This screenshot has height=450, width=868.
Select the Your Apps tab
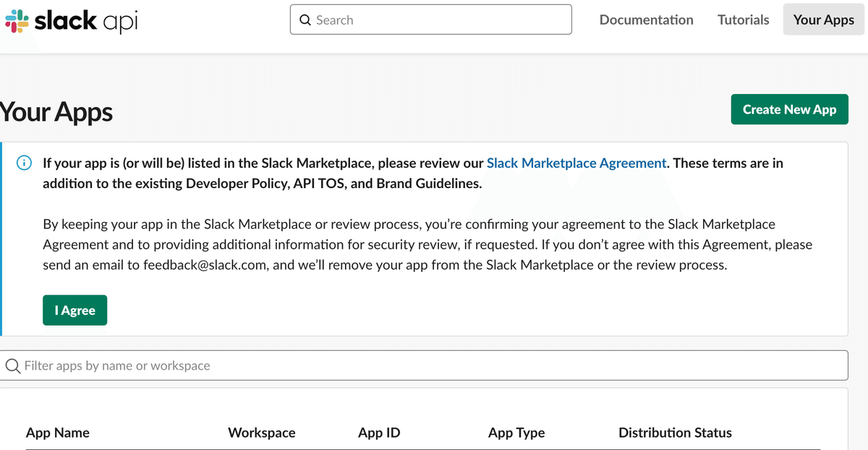pyautogui.click(x=823, y=20)
